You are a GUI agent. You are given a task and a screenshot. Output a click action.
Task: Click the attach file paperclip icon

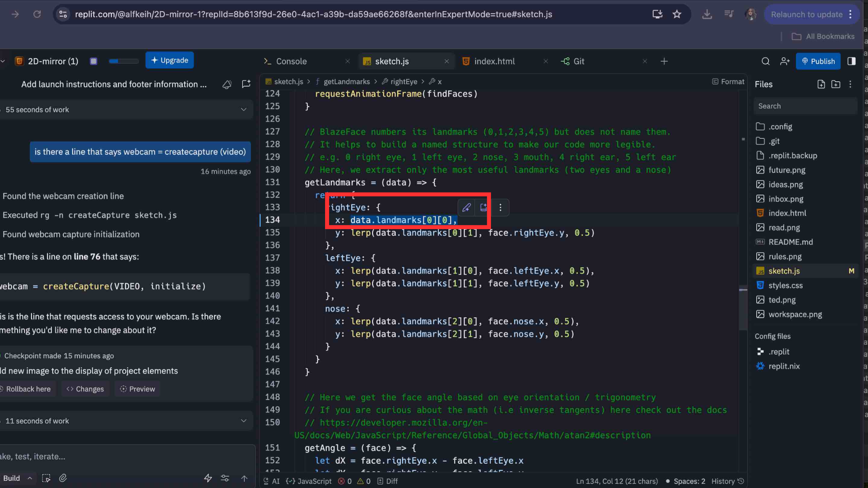pos(63,478)
